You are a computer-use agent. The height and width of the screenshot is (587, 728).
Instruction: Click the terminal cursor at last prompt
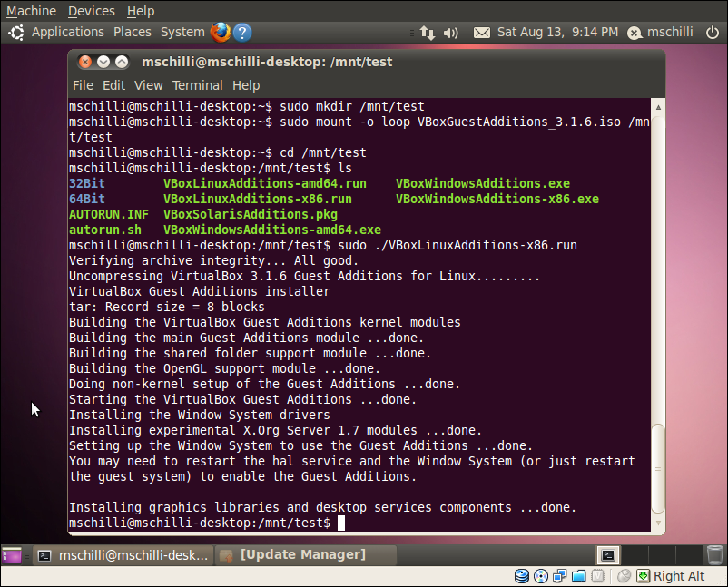coord(340,523)
